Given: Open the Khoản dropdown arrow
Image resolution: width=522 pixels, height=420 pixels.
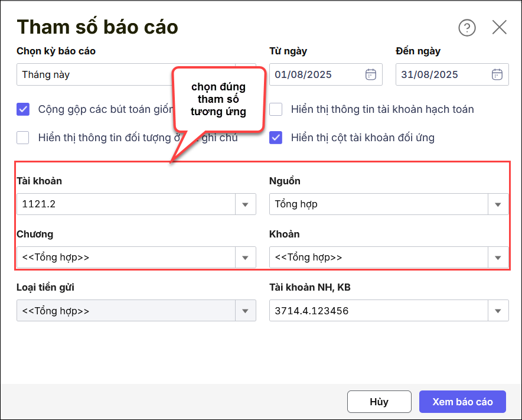Looking at the screenshot, I should pyautogui.click(x=498, y=258).
